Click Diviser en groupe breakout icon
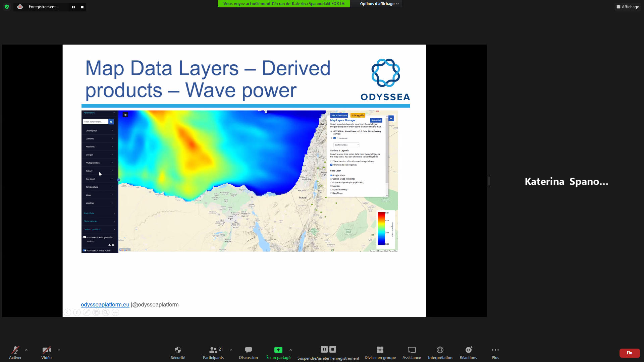This screenshot has height=362, width=644. tap(380, 350)
